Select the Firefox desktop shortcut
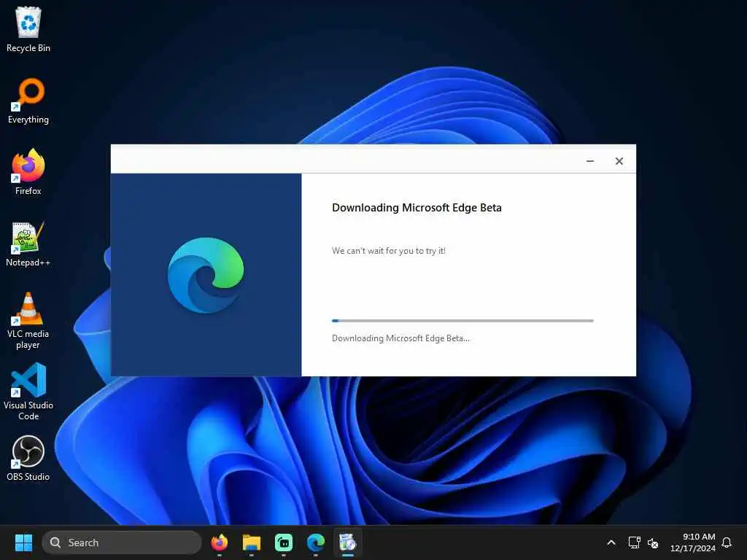The height and width of the screenshot is (560, 747). click(x=28, y=172)
